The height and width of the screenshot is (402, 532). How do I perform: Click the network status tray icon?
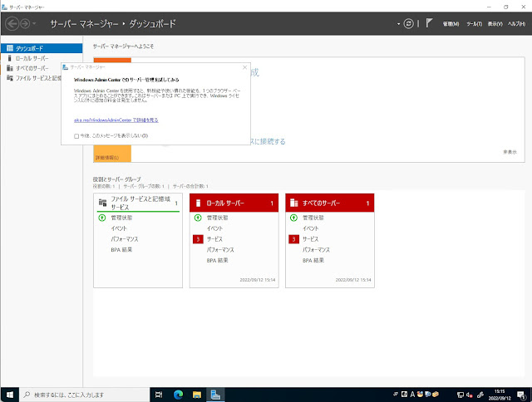[461, 395]
